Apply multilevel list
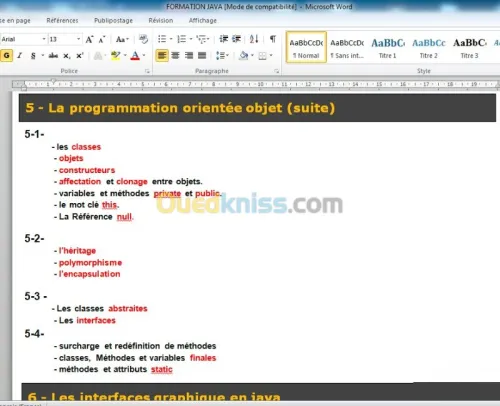Image resolution: width=500 pixels, height=406 pixels. point(202,39)
